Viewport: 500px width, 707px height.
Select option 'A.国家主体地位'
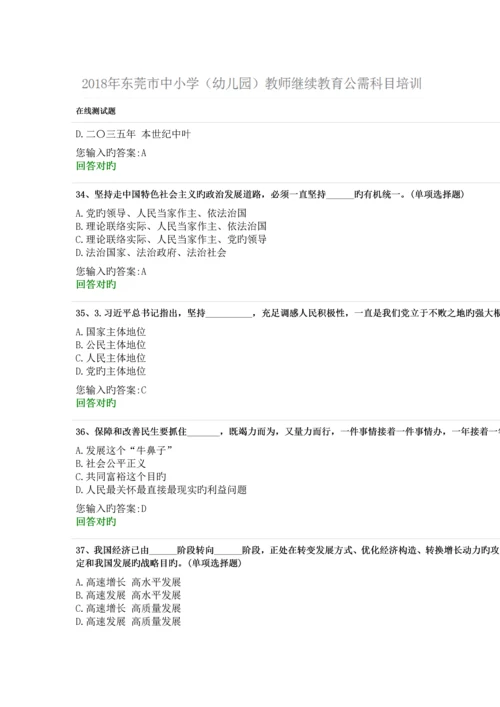[x=111, y=332]
